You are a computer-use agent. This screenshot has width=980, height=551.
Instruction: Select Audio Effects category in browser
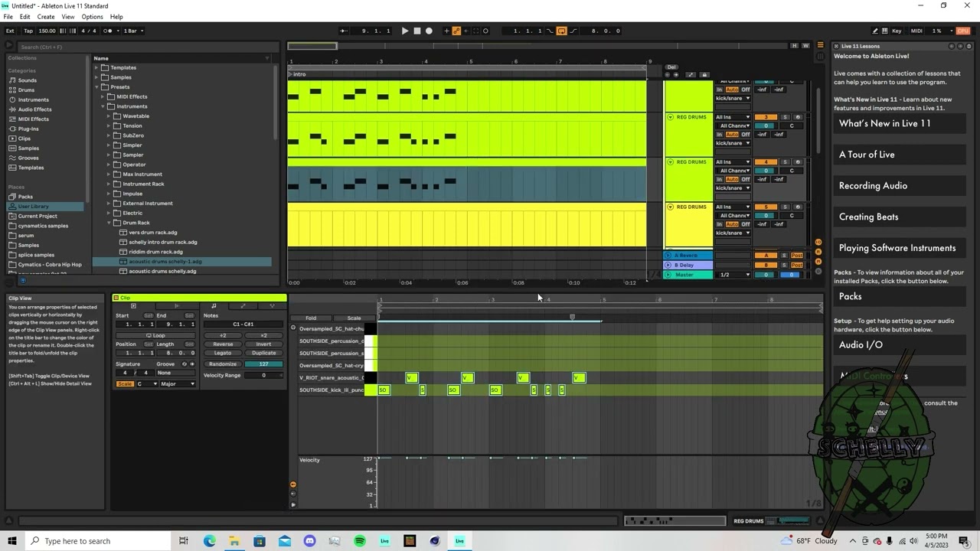(35, 109)
